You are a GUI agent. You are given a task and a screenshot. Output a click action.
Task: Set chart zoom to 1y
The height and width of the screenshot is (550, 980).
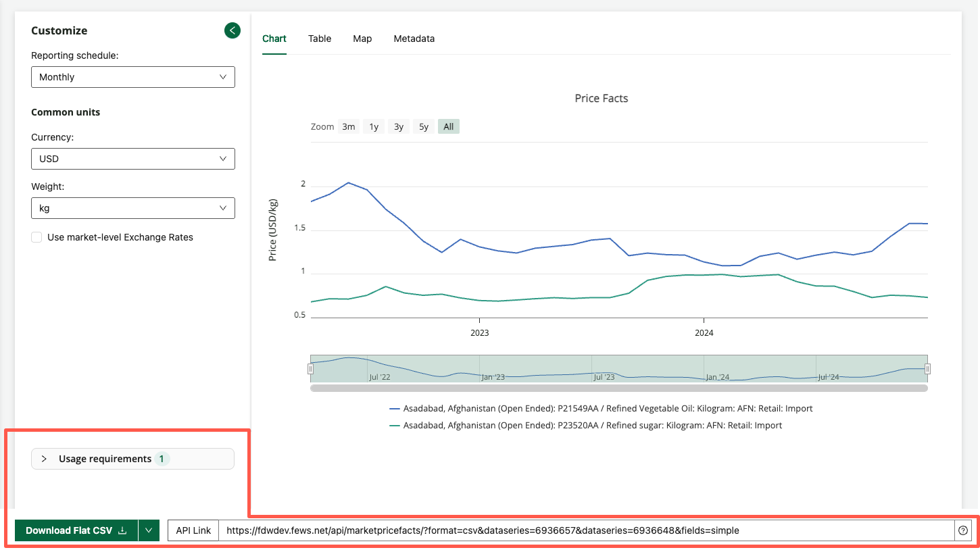click(374, 126)
